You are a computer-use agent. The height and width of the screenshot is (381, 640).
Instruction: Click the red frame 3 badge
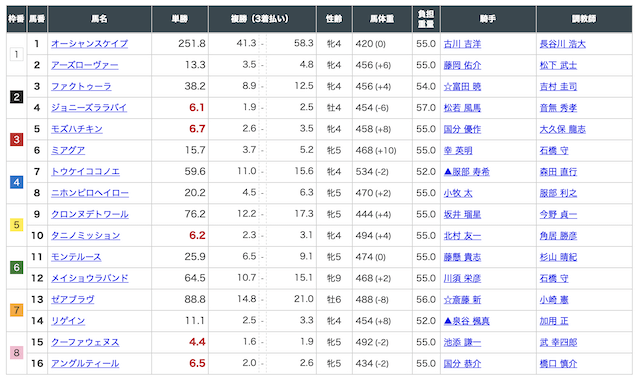point(16,140)
